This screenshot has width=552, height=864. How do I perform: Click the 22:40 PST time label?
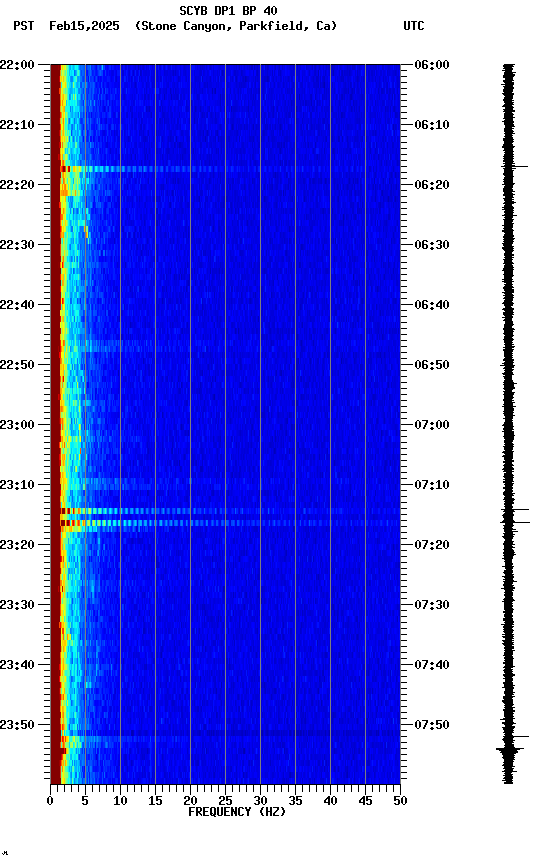17,305
